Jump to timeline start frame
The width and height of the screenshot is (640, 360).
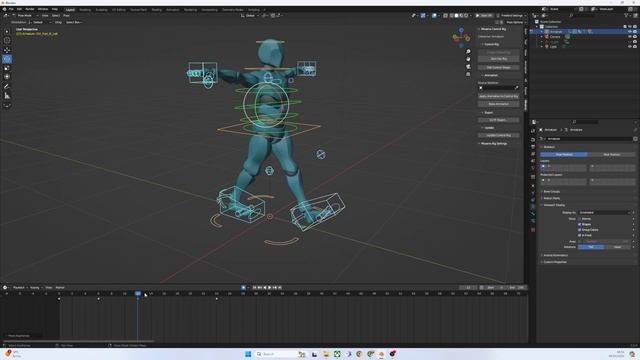(254, 288)
